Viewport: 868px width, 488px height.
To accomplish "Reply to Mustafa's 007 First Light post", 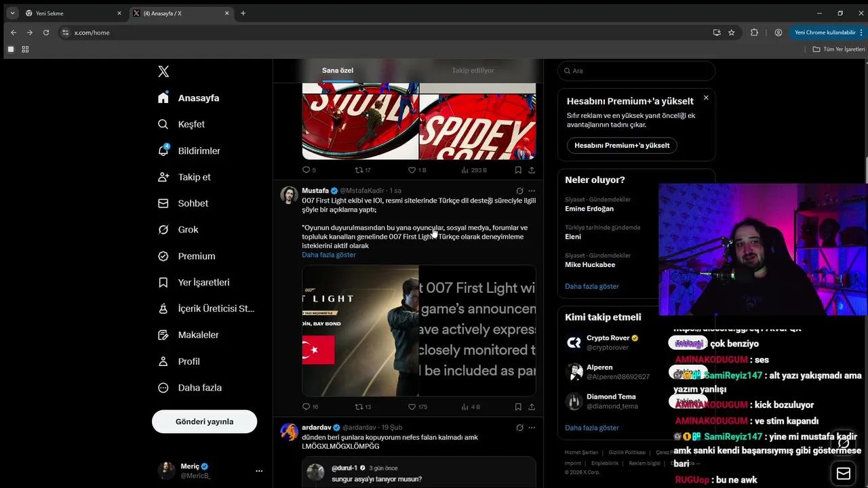I will click(310, 407).
